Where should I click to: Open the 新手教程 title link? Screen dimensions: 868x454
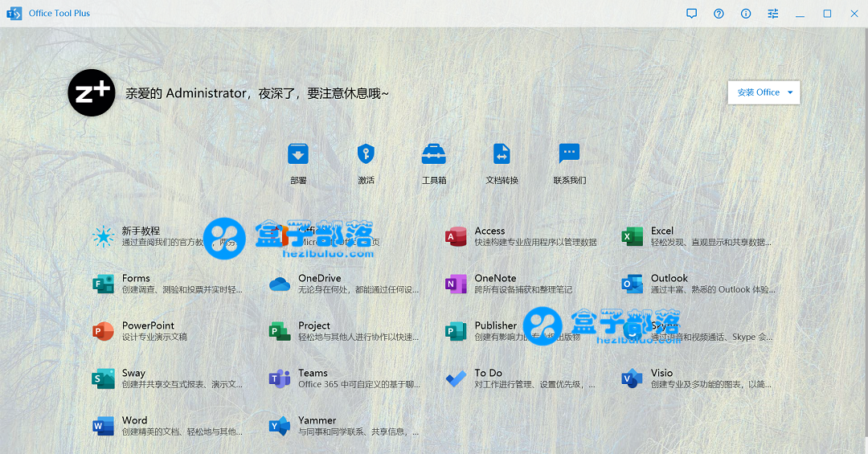point(141,231)
